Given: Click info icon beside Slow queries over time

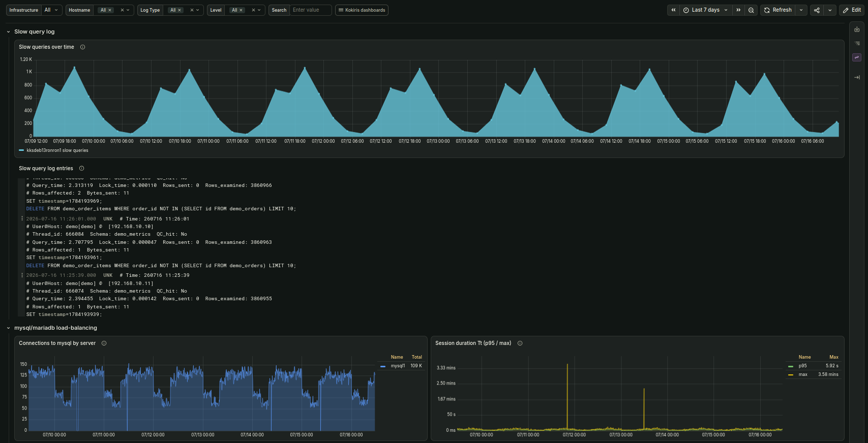Looking at the screenshot, I should coord(83,47).
